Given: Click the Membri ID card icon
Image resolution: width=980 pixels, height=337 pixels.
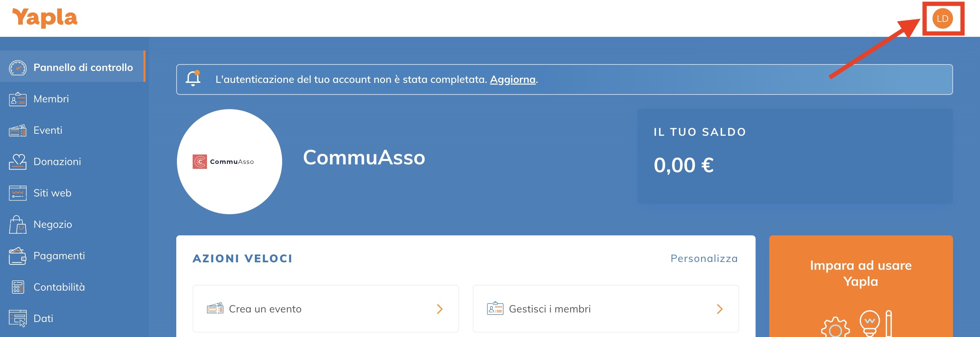Looking at the screenshot, I should (x=17, y=99).
